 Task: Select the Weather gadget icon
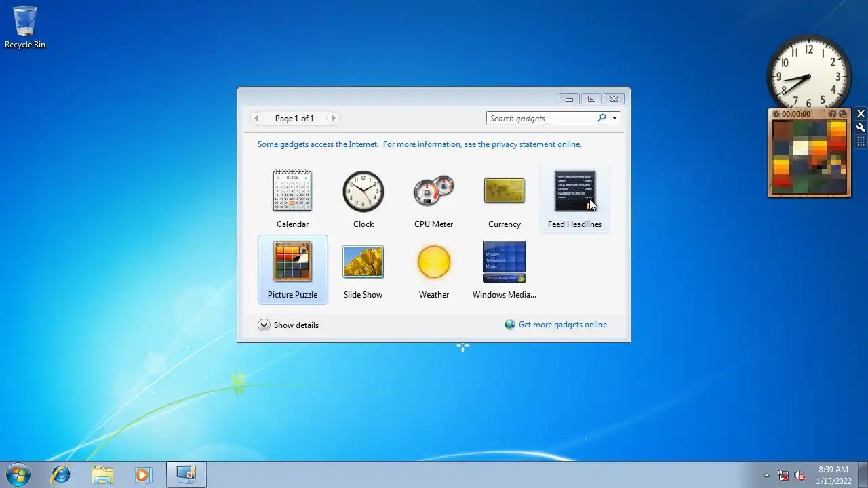(x=434, y=262)
